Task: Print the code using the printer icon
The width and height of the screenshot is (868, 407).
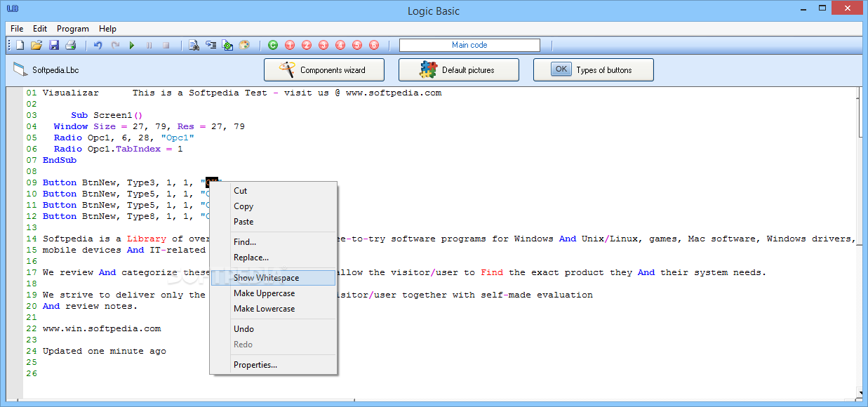Action: coord(70,45)
